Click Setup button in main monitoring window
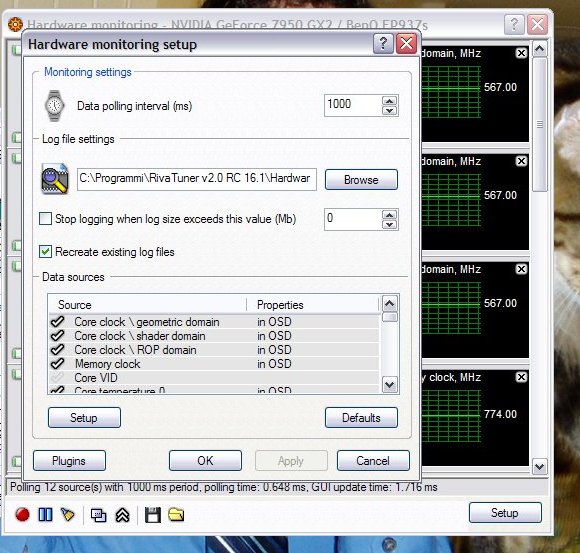The width and height of the screenshot is (580, 553). 505,512
